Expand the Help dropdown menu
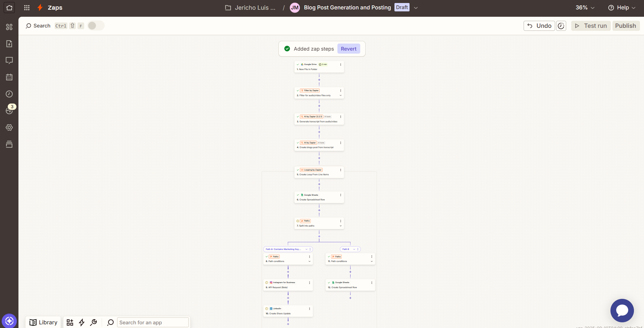Image resolution: width=644 pixels, height=328 pixels. [x=622, y=8]
